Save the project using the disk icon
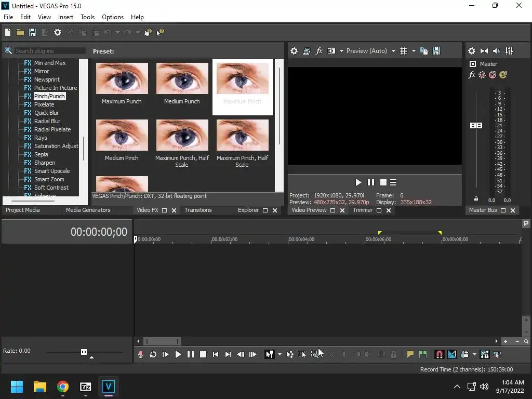Viewport: 532px width, 399px height. pyautogui.click(x=33, y=32)
